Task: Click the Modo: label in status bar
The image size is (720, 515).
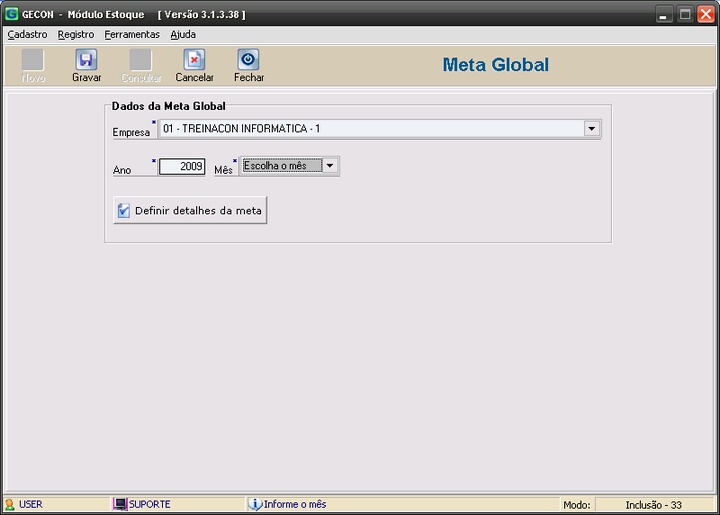Action: 577,505
